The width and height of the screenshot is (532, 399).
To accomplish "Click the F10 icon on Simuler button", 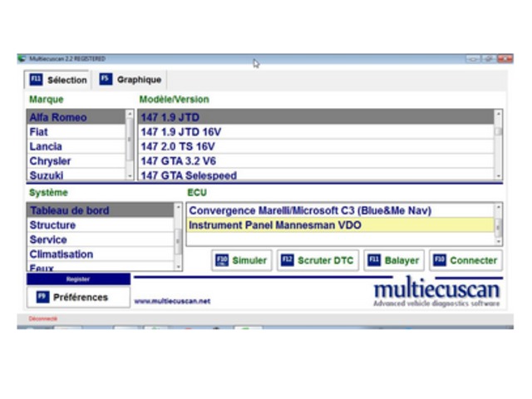I will pos(222,260).
